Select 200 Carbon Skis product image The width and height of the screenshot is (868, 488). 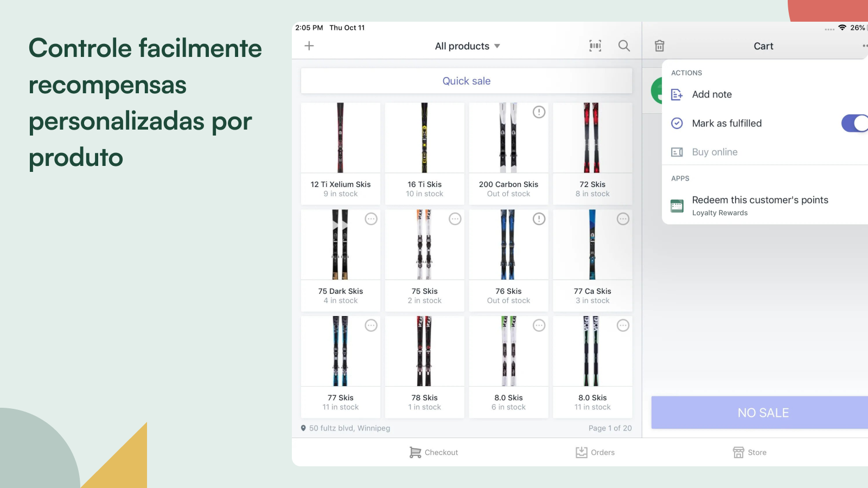click(509, 138)
